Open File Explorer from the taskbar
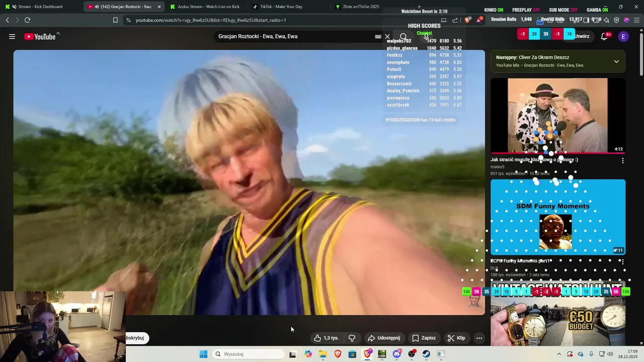Viewport: 644px width, 362px height. click(323, 354)
